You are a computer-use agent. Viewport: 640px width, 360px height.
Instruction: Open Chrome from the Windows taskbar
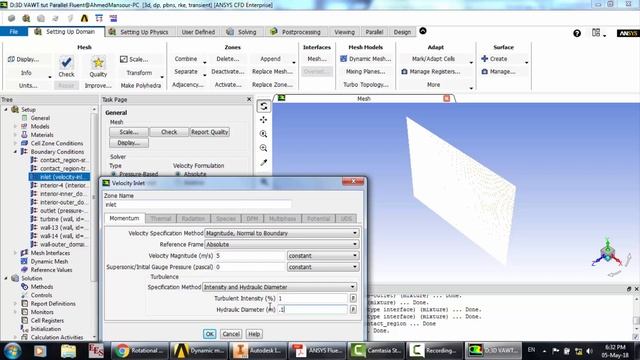point(139,351)
